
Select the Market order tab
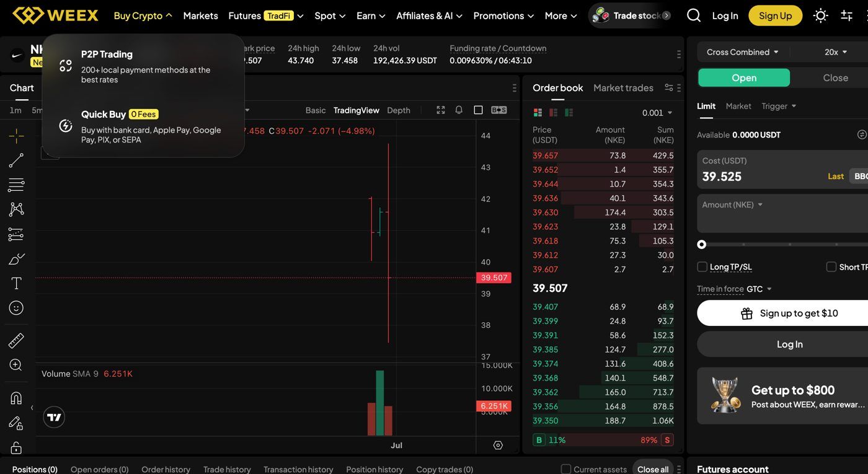click(x=738, y=106)
